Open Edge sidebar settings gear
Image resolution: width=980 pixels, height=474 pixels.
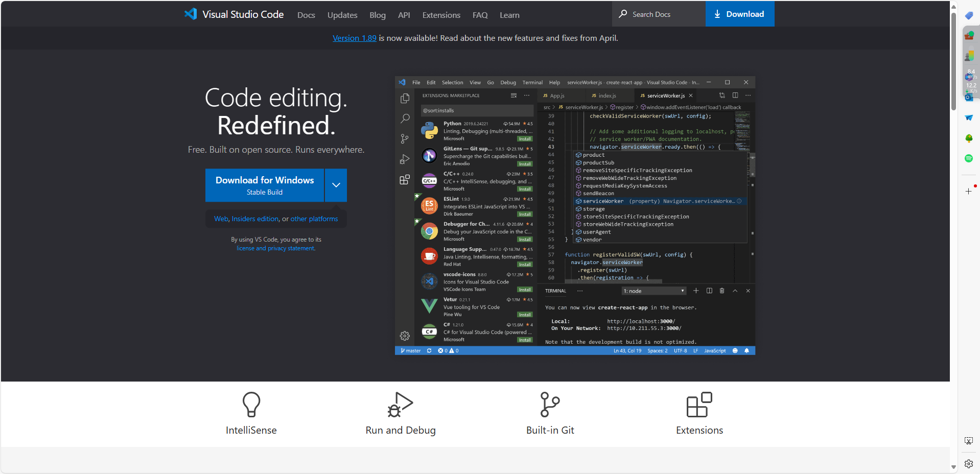[x=969, y=464]
